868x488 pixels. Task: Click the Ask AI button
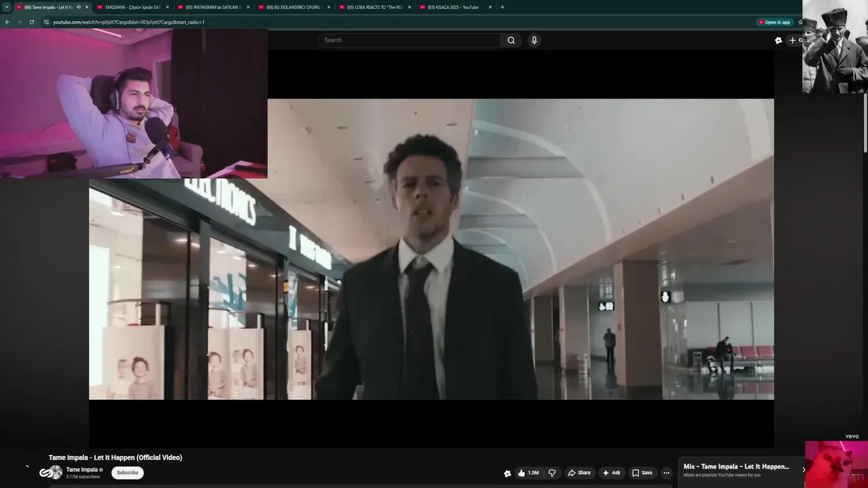[611, 473]
